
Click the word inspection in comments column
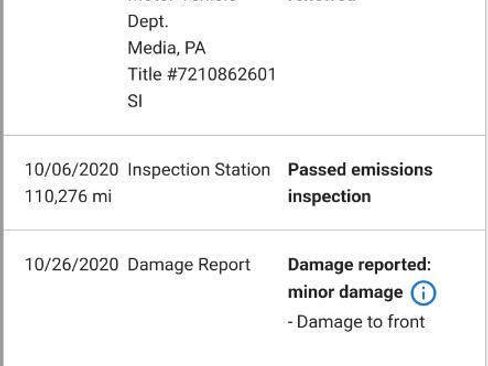329,197
